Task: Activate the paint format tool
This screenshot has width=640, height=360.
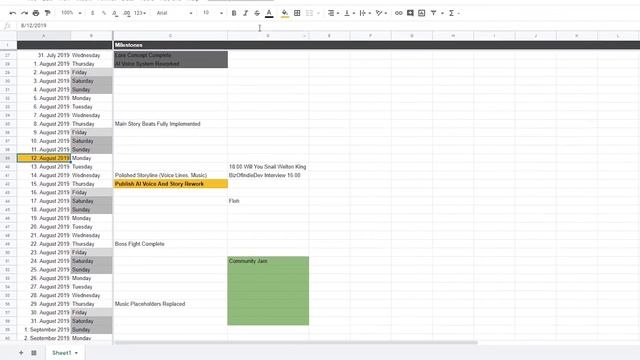Action: tap(47, 13)
